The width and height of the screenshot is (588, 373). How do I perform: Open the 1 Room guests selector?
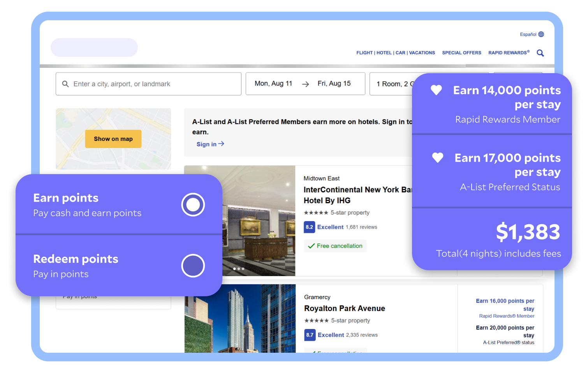[391, 84]
